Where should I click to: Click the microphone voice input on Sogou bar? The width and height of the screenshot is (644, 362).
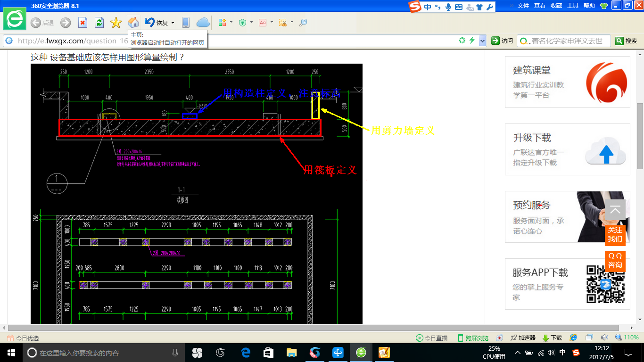click(448, 7)
